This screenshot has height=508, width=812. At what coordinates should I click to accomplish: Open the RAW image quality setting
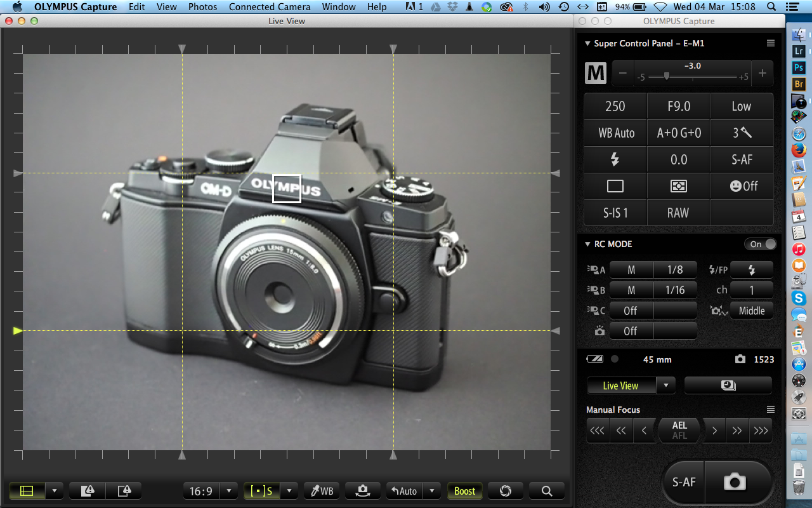[x=679, y=213]
